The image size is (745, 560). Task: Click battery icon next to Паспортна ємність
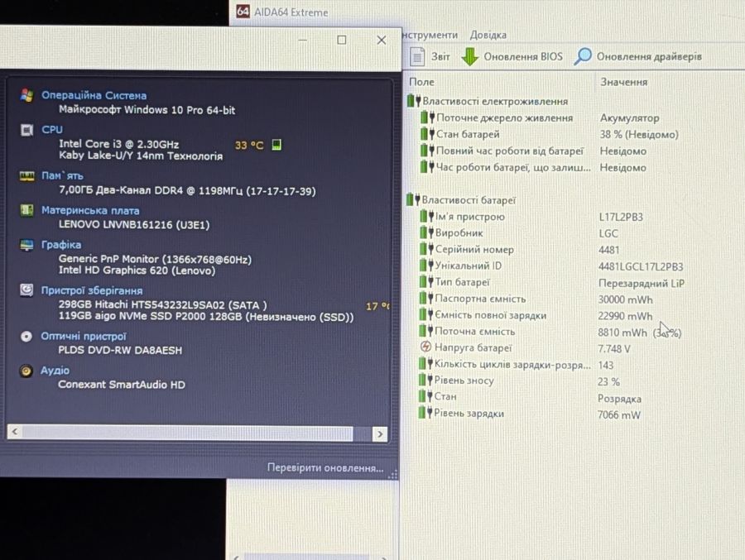[x=426, y=299]
